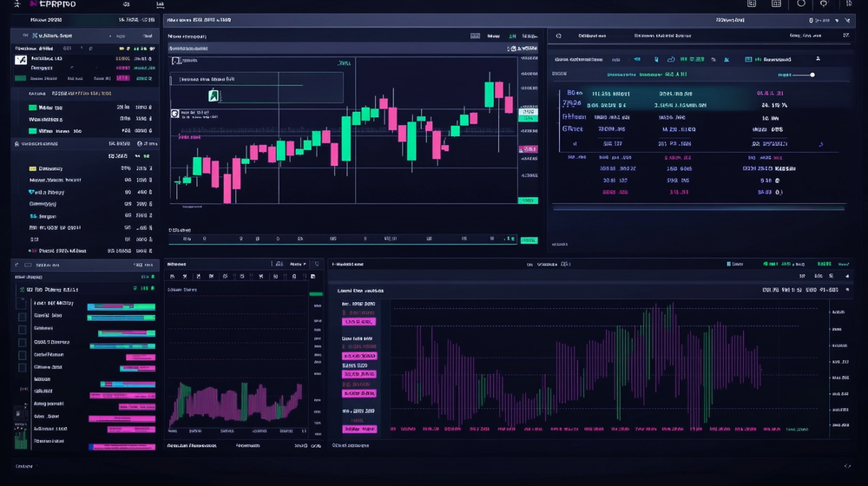This screenshot has width=868, height=486.
Task: Click the topmost pink button beside the indicator chart
Action: tap(359, 322)
